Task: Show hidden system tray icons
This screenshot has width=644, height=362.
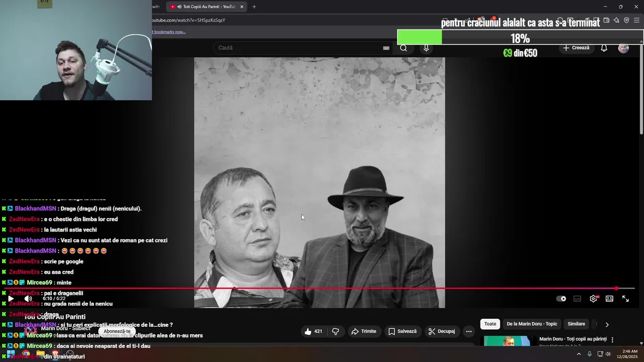Action: point(579,354)
